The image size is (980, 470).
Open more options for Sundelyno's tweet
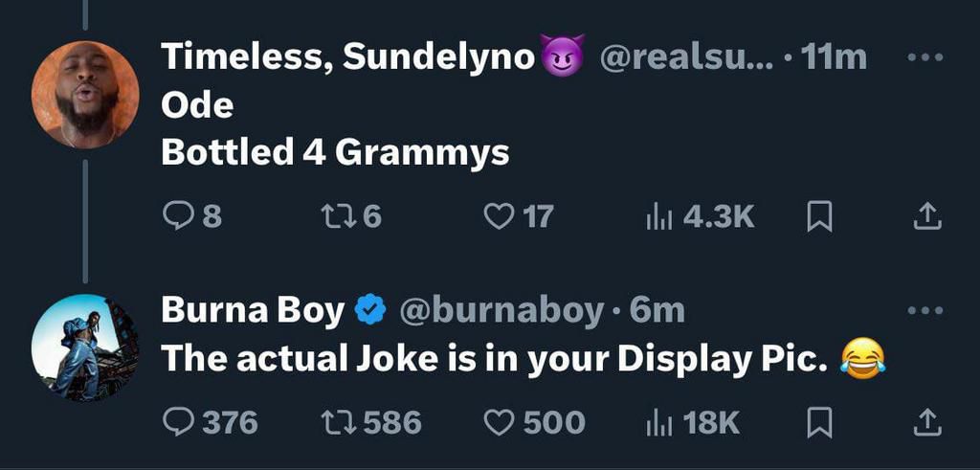(924, 57)
